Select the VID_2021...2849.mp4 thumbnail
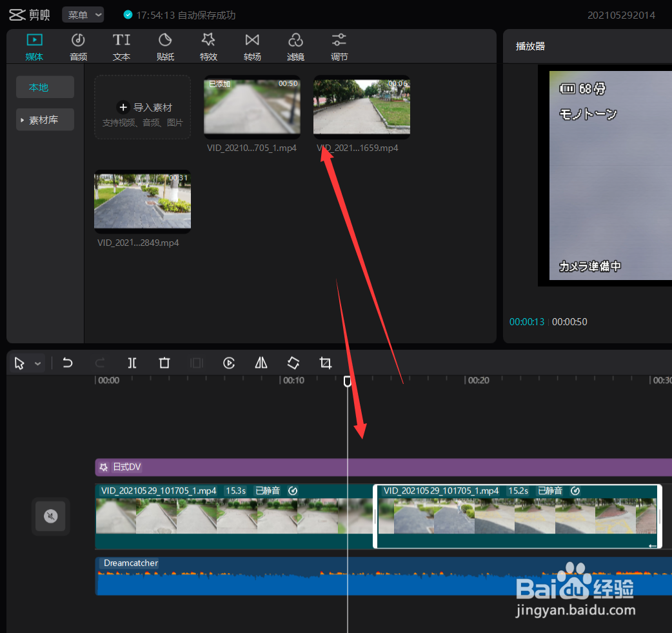672x633 pixels. click(143, 201)
